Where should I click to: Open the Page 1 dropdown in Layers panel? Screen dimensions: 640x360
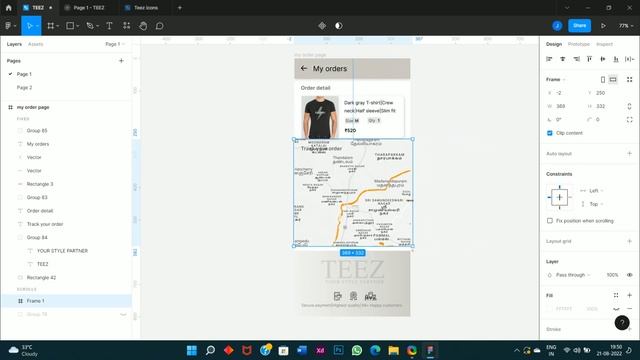115,44
